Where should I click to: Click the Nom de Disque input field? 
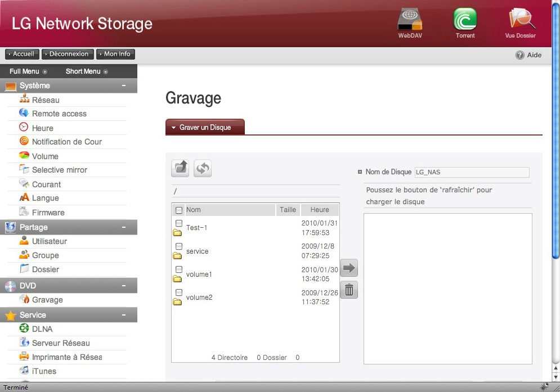[472, 172]
